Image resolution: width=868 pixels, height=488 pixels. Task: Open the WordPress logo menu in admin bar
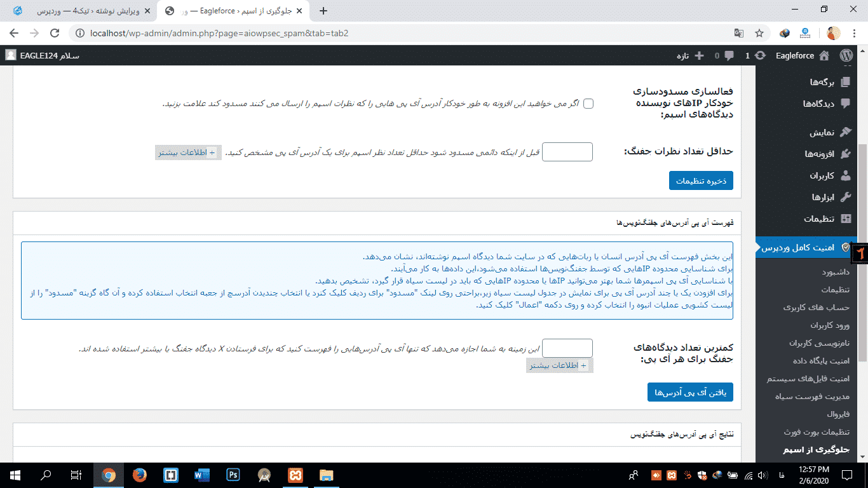point(845,55)
